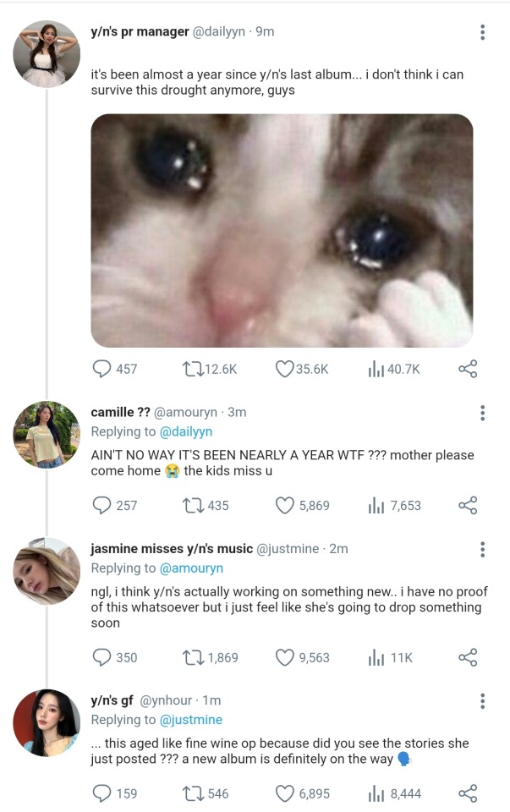The image size is (510, 812).
Task: View analytics on jasmine's 11K views tweet
Action: click(376, 657)
